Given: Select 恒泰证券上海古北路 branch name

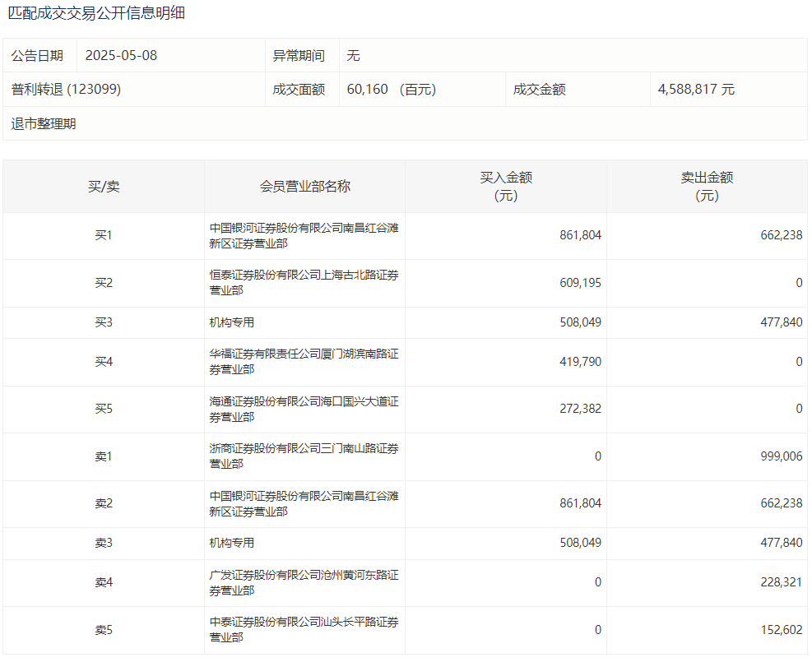Looking at the screenshot, I should pos(304,283).
